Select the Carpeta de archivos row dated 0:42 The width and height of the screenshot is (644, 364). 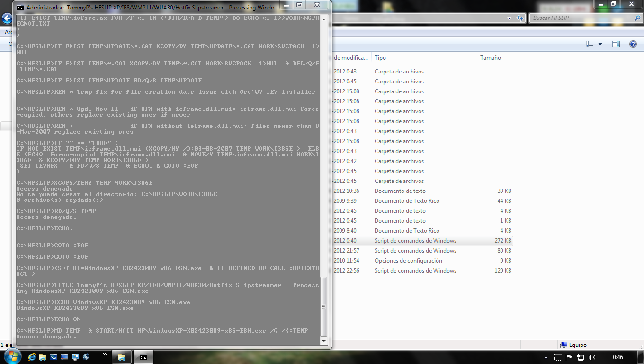422,161
